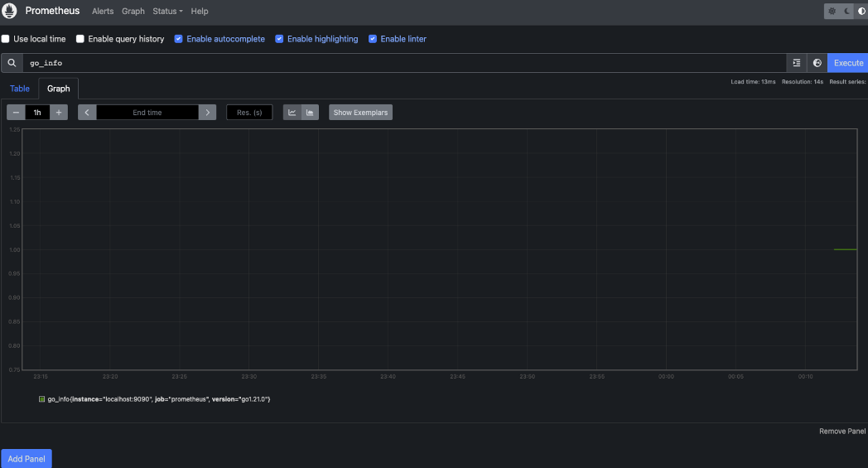Screen dimensions: 868x468
Task: Click the "Resolution: 14s" stat
Action: (802, 81)
